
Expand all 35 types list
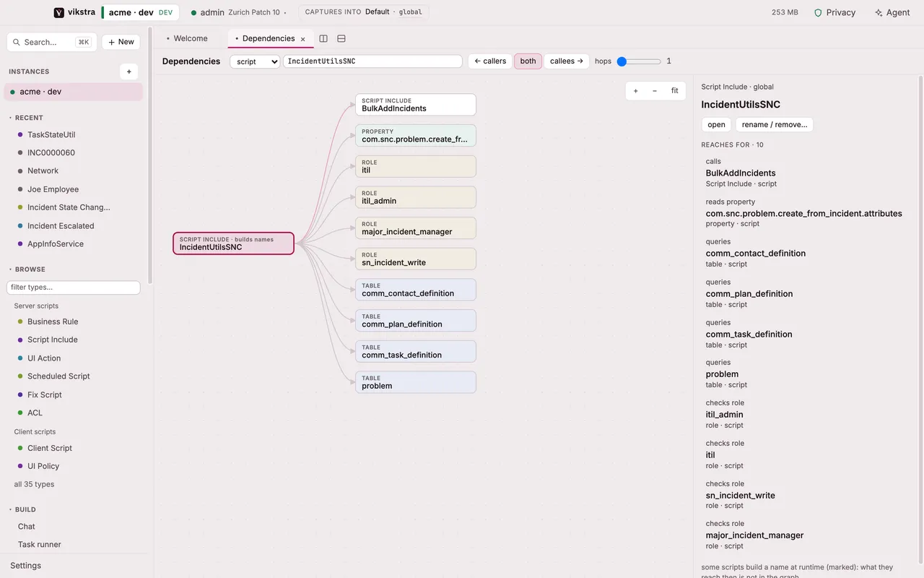[x=34, y=484]
